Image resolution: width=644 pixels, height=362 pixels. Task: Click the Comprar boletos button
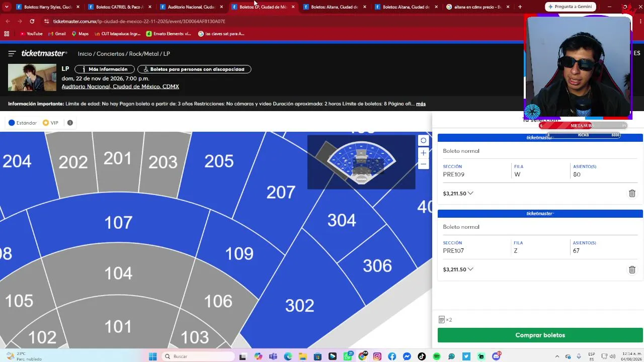[x=540, y=335]
